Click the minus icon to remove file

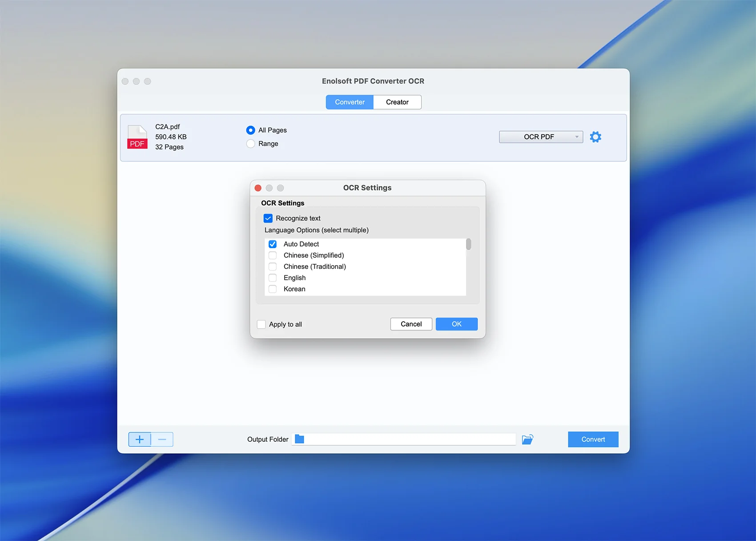point(162,440)
